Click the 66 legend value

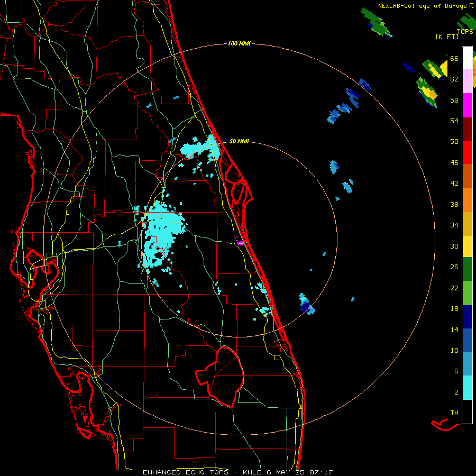coord(454,59)
